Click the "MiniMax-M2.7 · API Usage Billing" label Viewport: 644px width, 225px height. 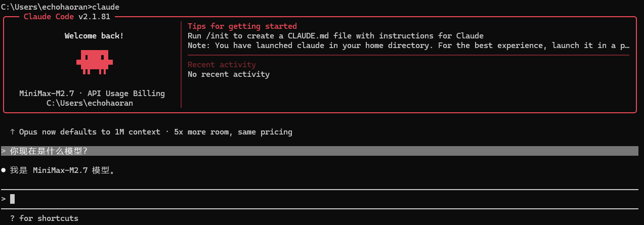pyautogui.click(x=92, y=94)
